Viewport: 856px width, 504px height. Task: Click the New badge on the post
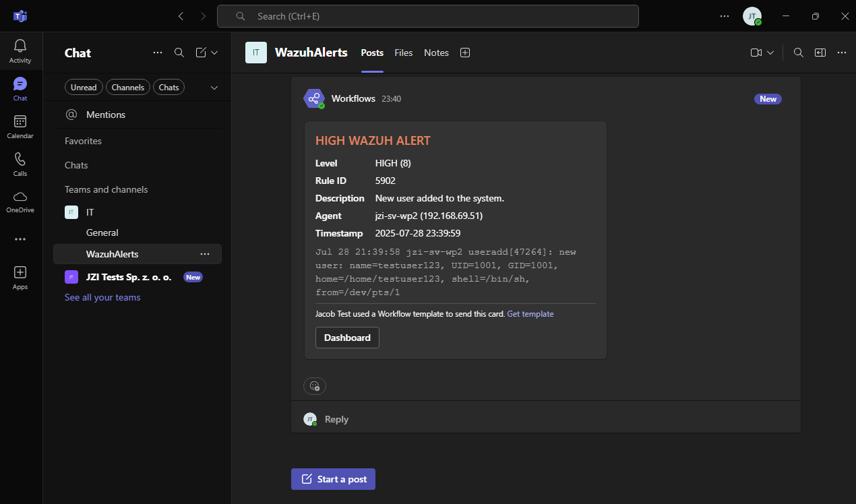pos(768,99)
